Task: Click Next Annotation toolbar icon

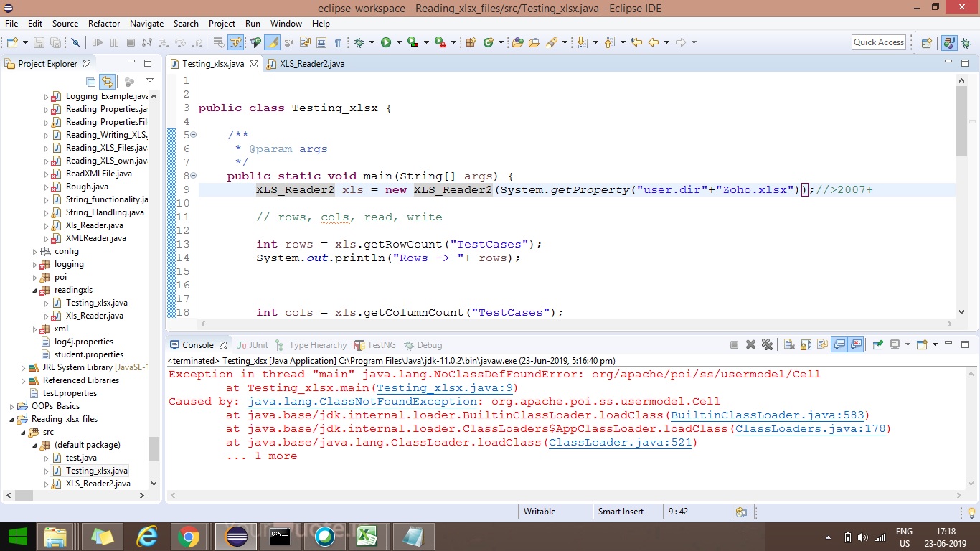Action: tap(582, 43)
